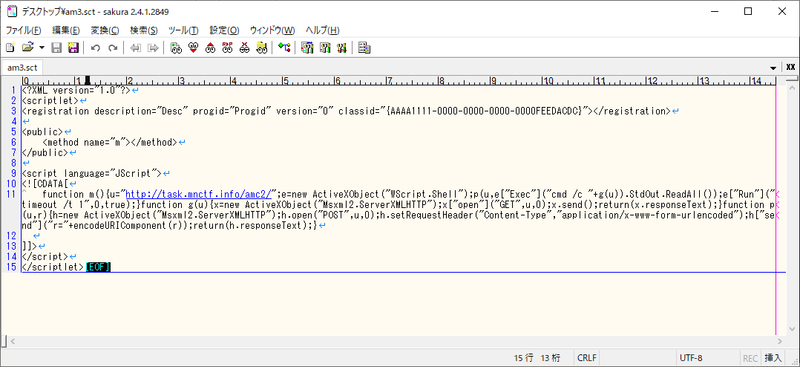Minimize the sakura editor window
This screenshot has height=367, width=800.
pos(715,11)
